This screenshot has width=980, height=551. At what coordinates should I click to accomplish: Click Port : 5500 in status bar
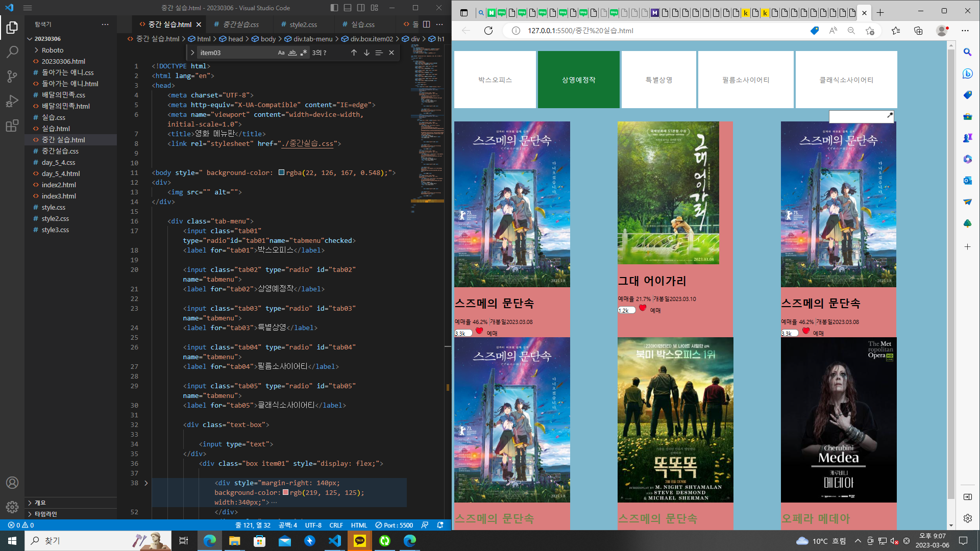point(394,525)
